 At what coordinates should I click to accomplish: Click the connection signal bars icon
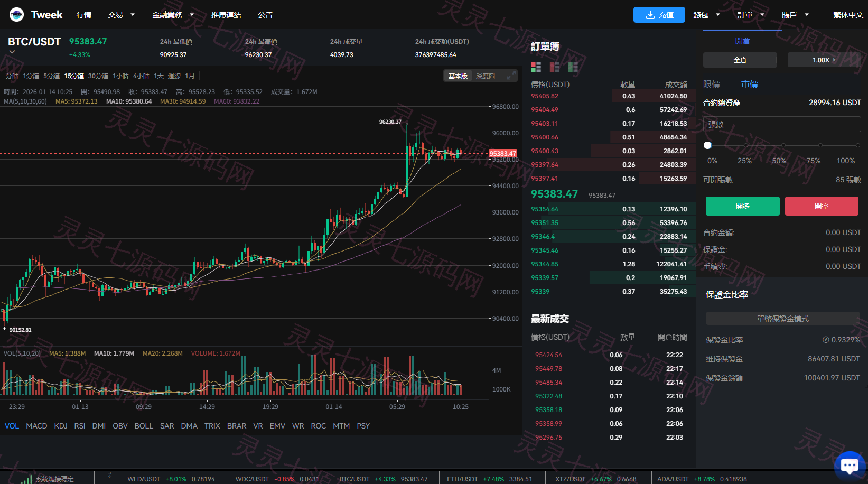coord(26,479)
